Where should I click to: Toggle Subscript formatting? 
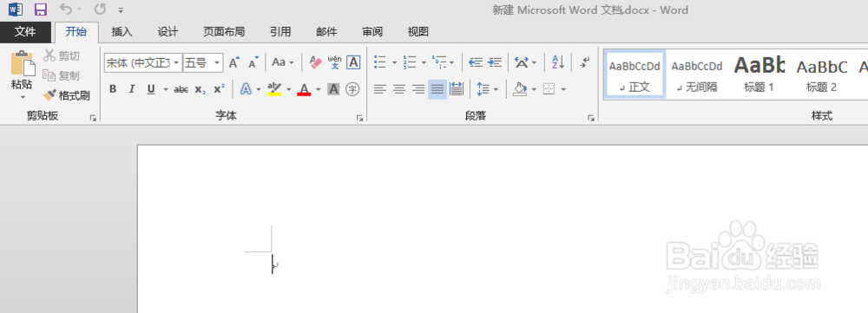click(x=200, y=89)
